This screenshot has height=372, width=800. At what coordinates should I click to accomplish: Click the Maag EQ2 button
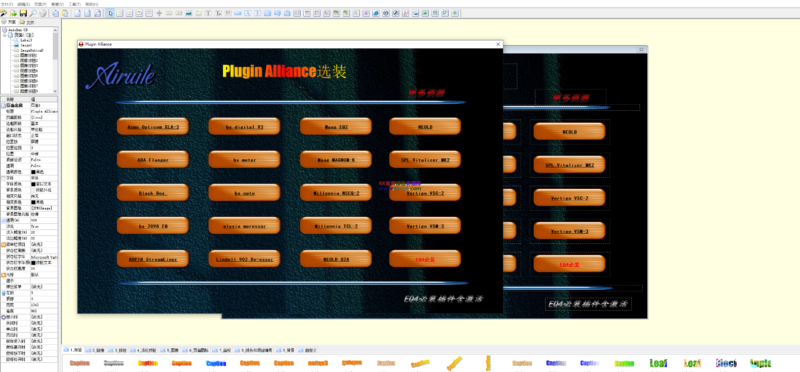[336, 126]
